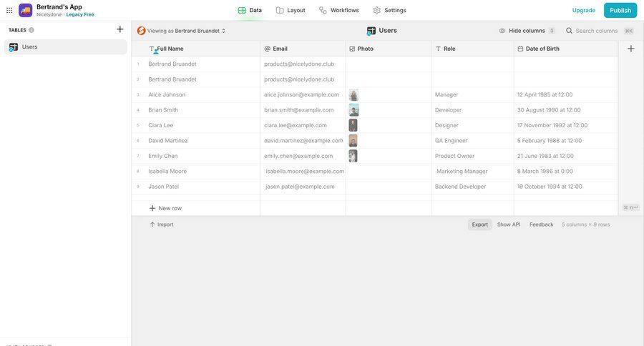644x346 pixels.
Task: Click the Users table title icon
Action: (x=371, y=31)
